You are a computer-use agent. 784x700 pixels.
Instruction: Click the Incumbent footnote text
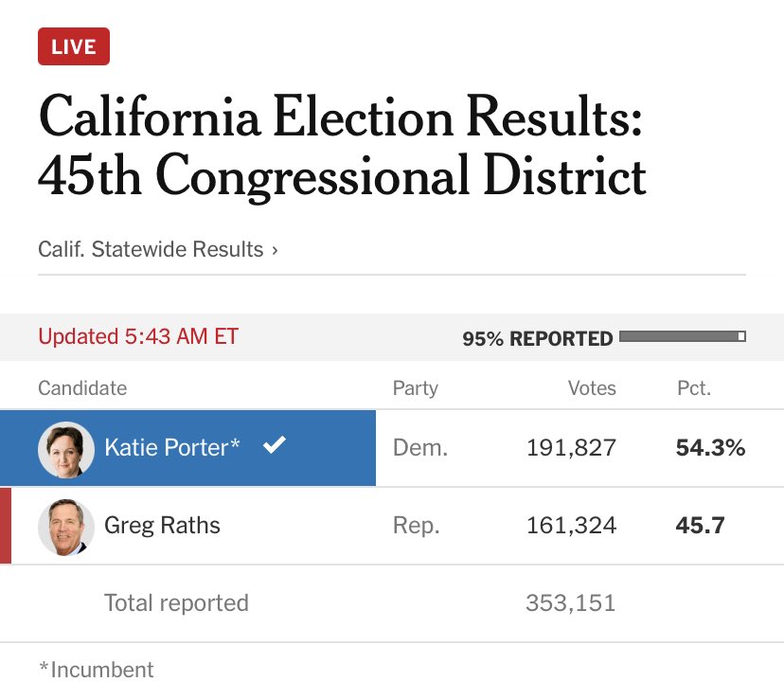click(x=97, y=670)
